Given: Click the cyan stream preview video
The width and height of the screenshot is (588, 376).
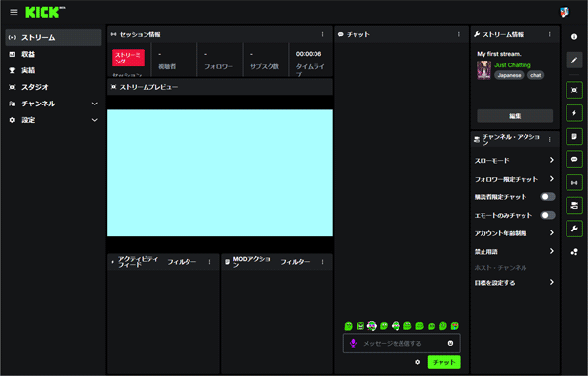Looking at the screenshot, I should [x=220, y=173].
